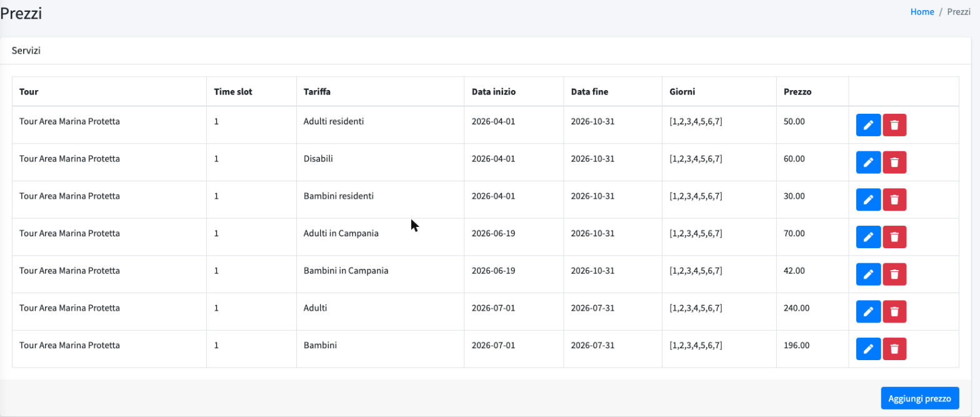Edit the Bambini 196.00 price row
Viewport: 980px width, 417px height.
(x=868, y=349)
